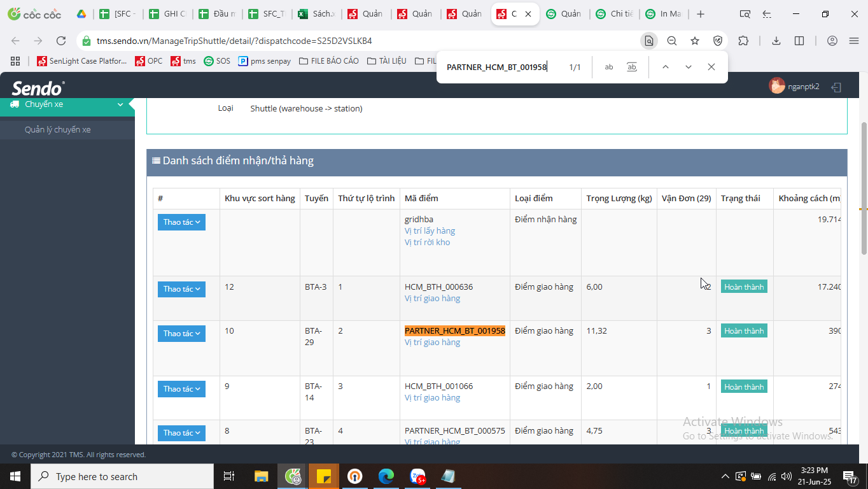This screenshot has height=489, width=868.
Task: Open Quản lý chuyến xe in sidebar
Action: 58,130
